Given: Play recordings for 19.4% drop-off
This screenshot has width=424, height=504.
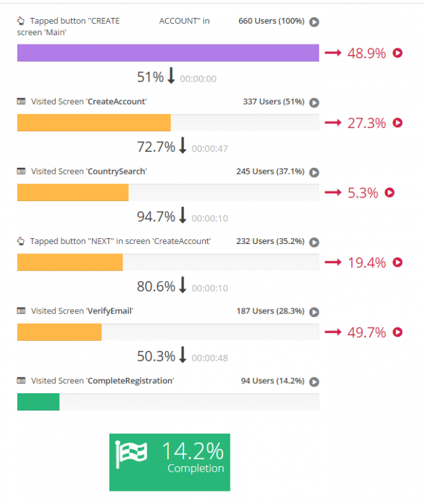Looking at the screenshot, I should (x=397, y=262).
